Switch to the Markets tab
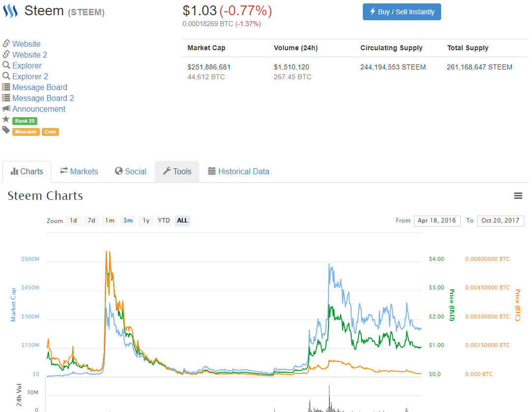Screen dimensions: 532x412 (79, 171)
